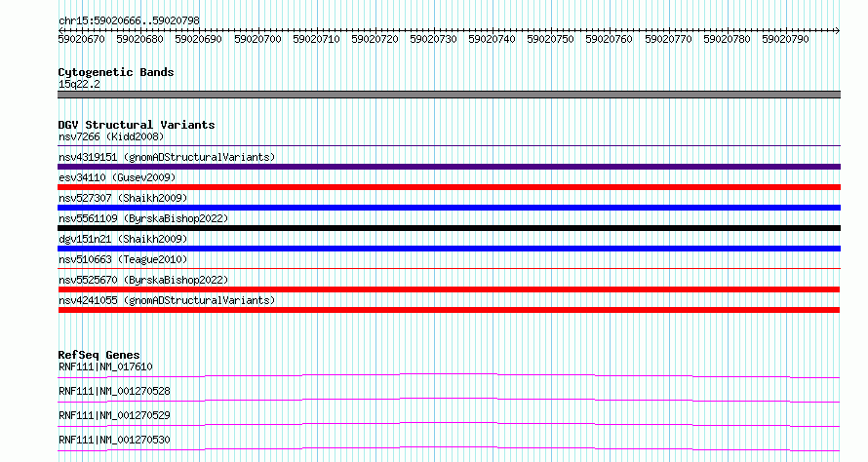Image resolution: width=868 pixels, height=462 pixels.
Task: Click the DGV Structural Variants track title
Action: point(137,125)
